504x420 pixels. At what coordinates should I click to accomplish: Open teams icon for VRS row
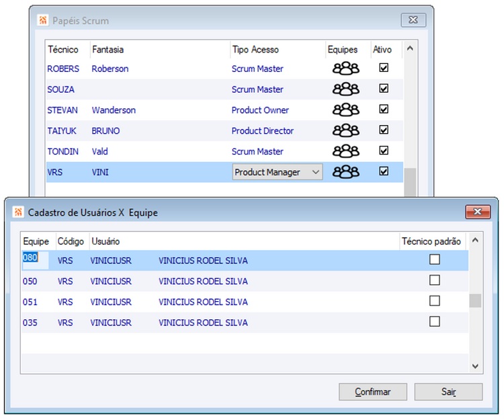pyautogui.click(x=345, y=172)
